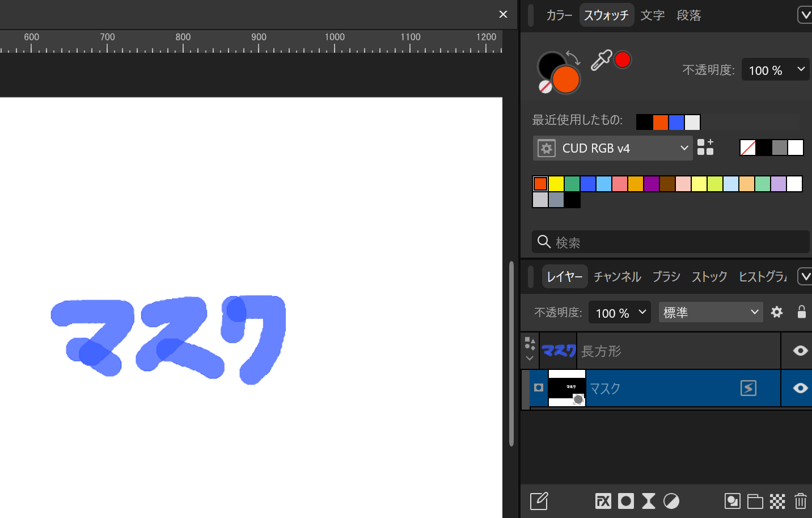The height and width of the screenshot is (518, 812).
Task: Toggle visibility of the 長方形 layer
Action: coord(801,351)
